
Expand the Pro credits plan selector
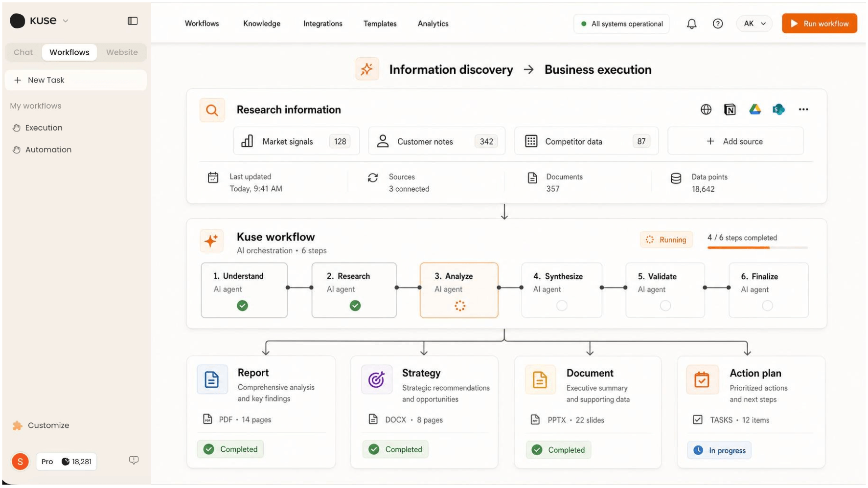66,462
